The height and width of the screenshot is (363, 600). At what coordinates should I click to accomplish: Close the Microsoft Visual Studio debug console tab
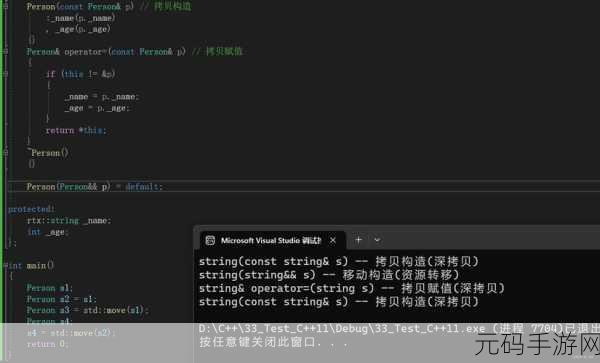point(333,240)
